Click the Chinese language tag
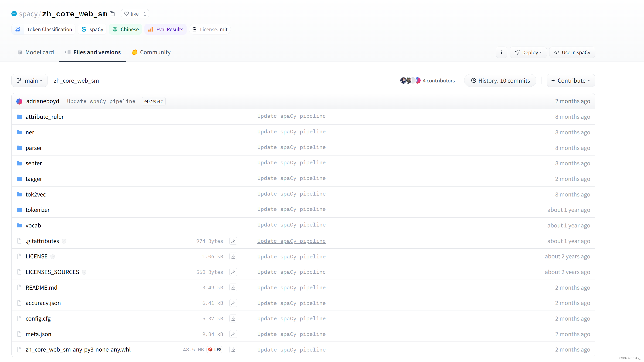 pyautogui.click(x=126, y=29)
